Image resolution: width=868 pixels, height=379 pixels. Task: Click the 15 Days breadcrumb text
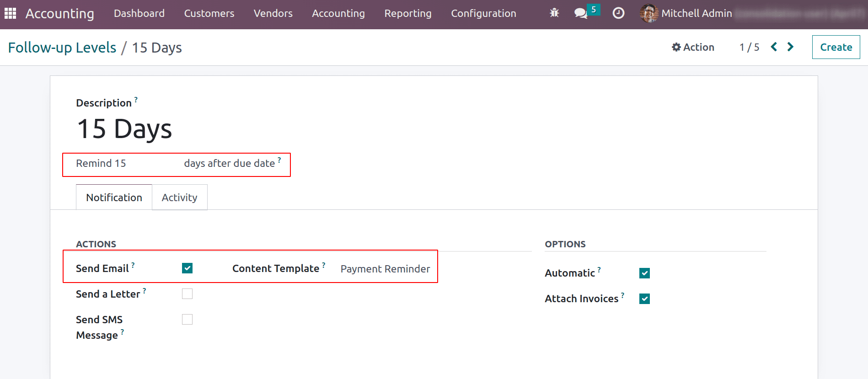(157, 48)
